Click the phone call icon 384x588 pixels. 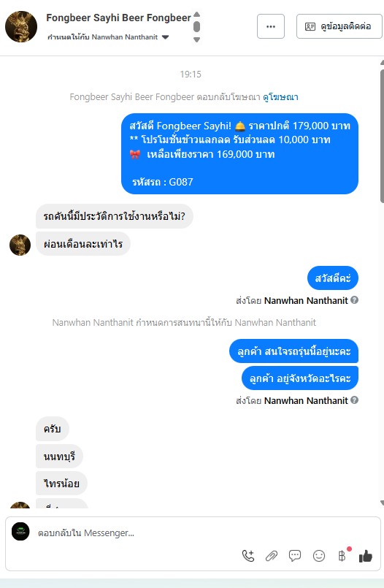[248, 556]
